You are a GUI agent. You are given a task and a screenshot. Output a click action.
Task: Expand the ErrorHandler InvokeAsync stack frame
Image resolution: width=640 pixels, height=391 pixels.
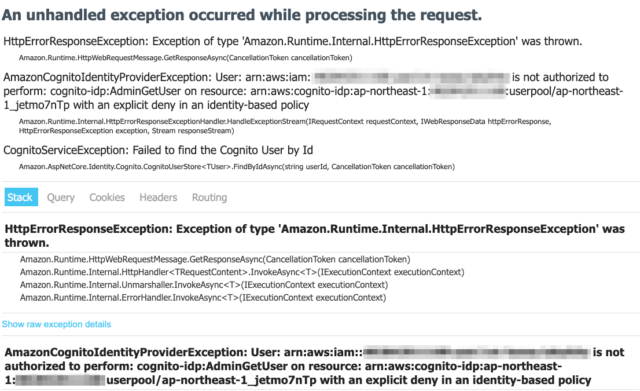click(x=203, y=298)
